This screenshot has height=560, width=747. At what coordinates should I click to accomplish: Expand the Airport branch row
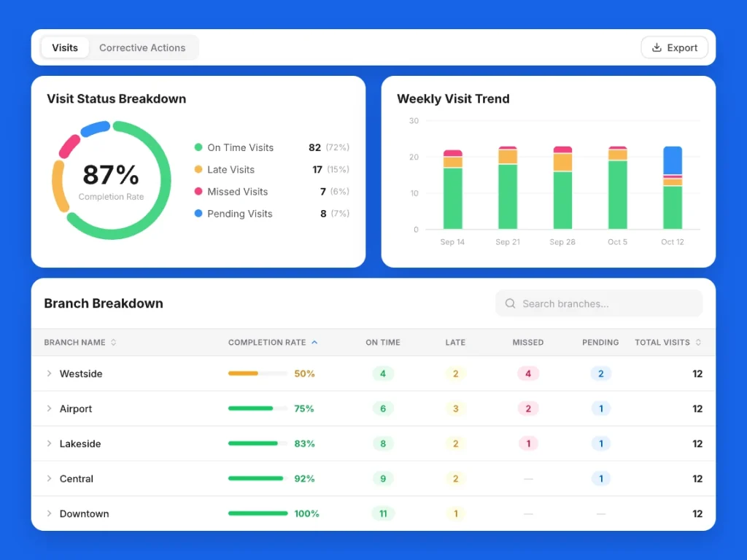tap(49, 408)
